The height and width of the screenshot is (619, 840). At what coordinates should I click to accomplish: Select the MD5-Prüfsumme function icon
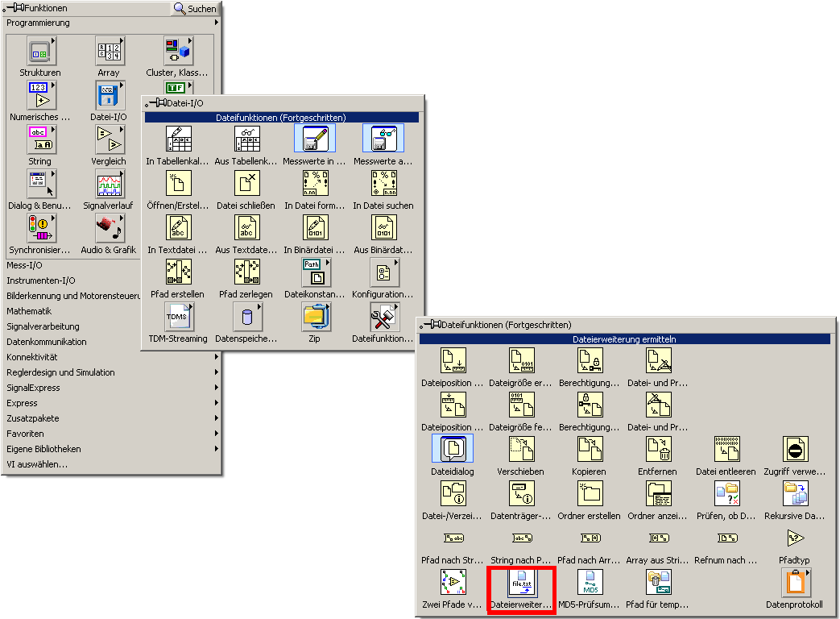pyautogui.click(x=590, y=582)
